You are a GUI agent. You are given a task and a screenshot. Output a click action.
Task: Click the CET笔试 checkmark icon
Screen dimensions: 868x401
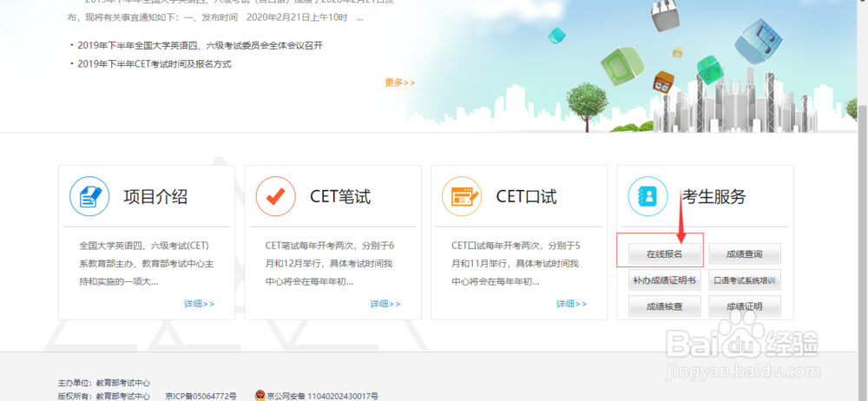(276, 196)
